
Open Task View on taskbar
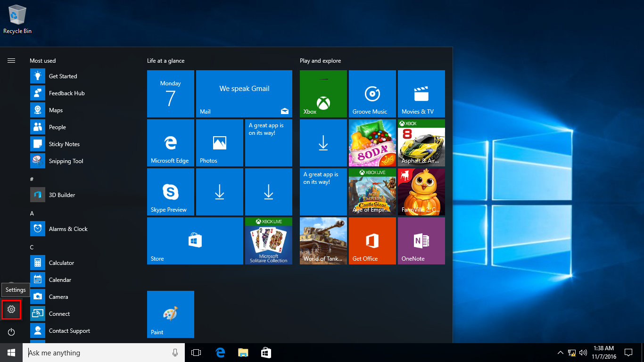(196, 353)
